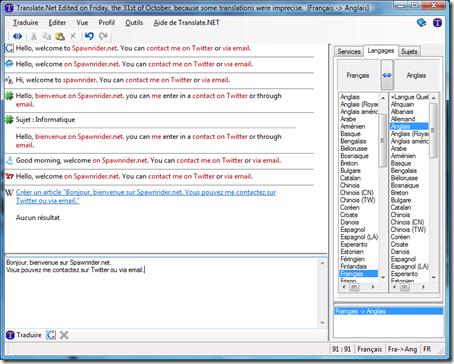Click the target list's horizontal scrollbar right arrow

pyautogui.click(x=423, y=287)
